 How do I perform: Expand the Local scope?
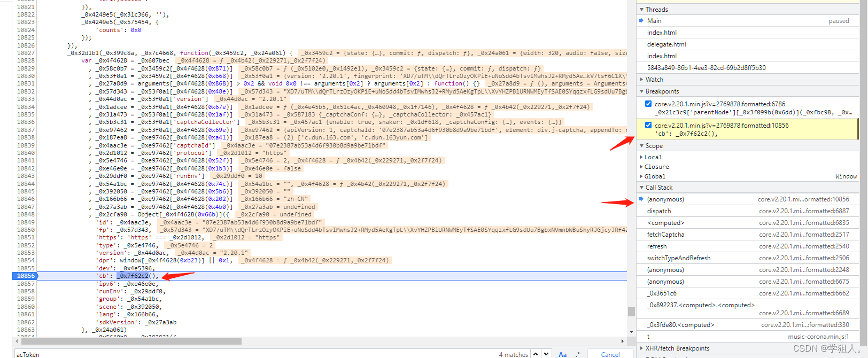tap(652, 157)
